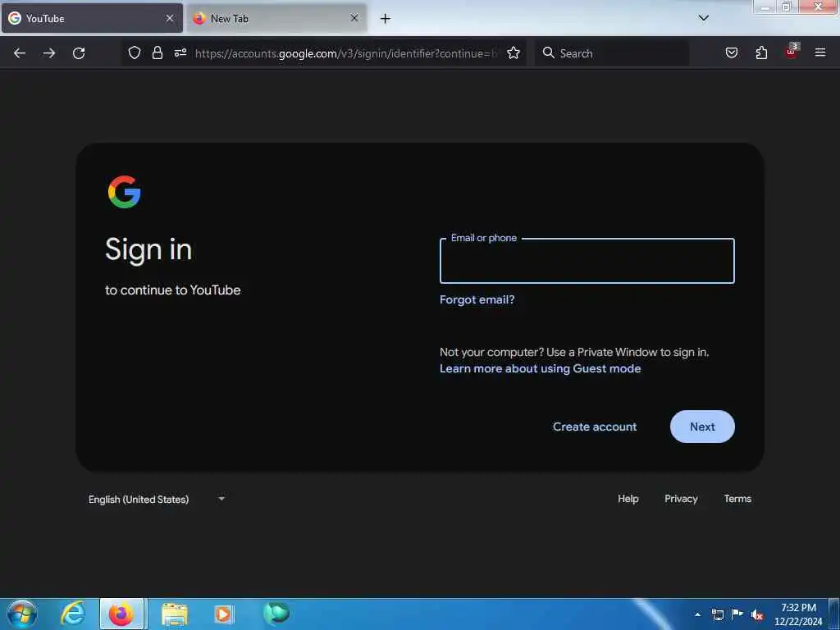Open the site permissions icon
The height and width of the screenshot is (630, 840).
click(x=180, y=52)
